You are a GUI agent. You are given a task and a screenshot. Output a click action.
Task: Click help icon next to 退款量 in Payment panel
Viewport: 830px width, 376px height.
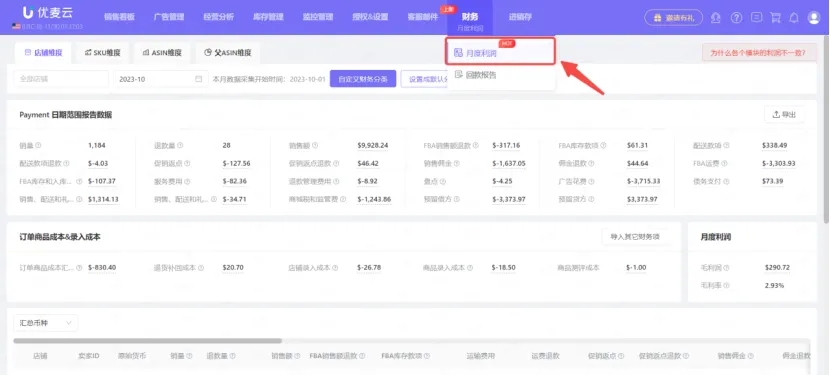point(180,145)
